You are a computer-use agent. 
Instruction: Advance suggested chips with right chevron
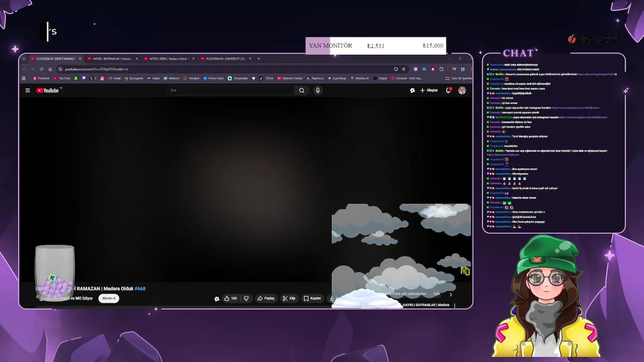pyautogui.click(x=451, y=295)
